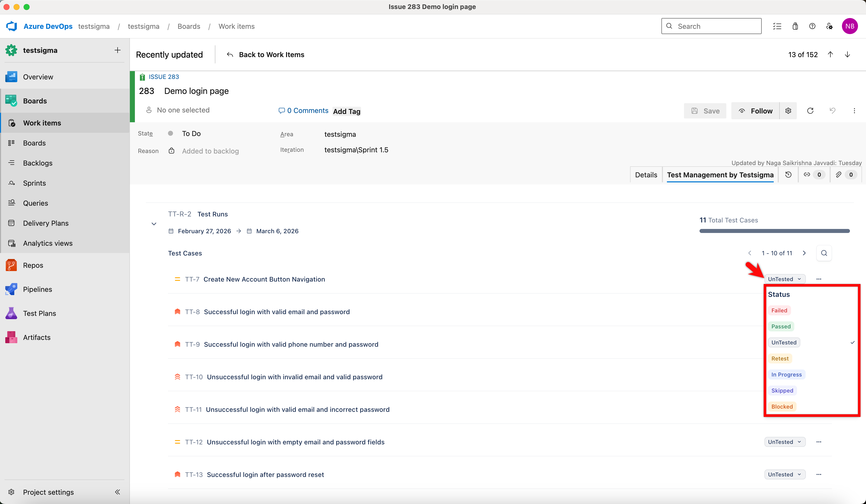Click the test cases progress bar

[x=774, y=231]
